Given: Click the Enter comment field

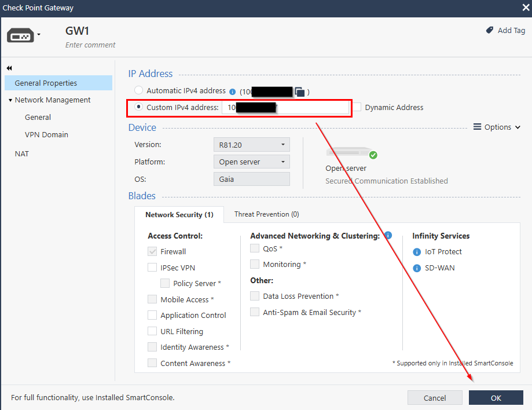Looking at the screenshot, I should [x=90, y=45].
